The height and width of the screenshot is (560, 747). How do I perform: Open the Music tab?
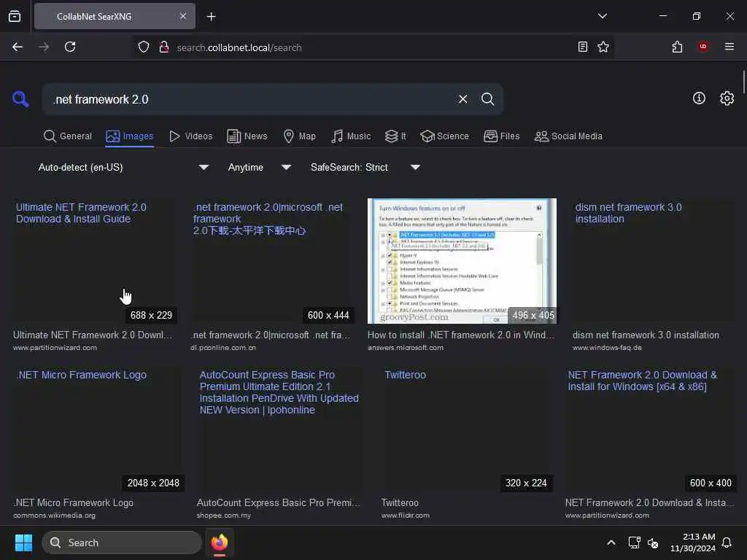click(x=351, y=136)
